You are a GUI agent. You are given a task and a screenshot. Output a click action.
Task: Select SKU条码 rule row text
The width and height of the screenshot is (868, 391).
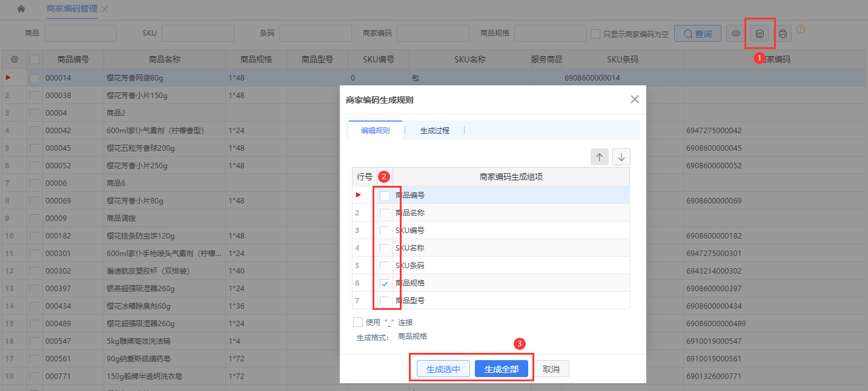click(x=410, y=266)
